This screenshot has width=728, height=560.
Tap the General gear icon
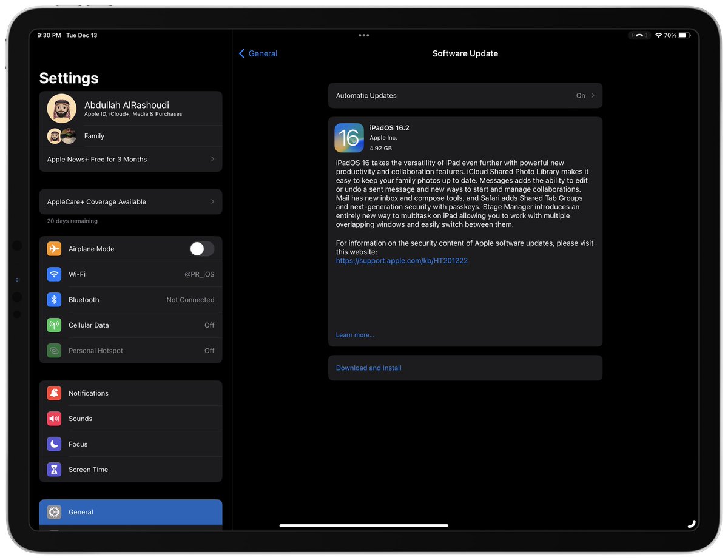coord(54,512)
